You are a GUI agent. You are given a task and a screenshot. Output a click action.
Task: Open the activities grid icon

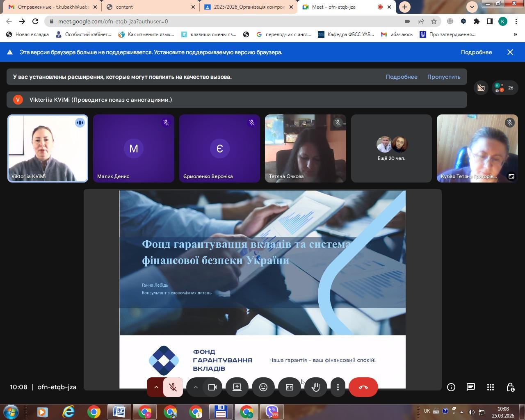[x=490, y=387]
